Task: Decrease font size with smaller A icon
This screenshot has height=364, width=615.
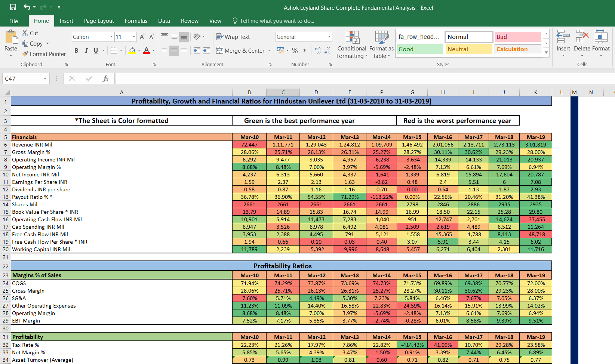Action: click(151, 37)
